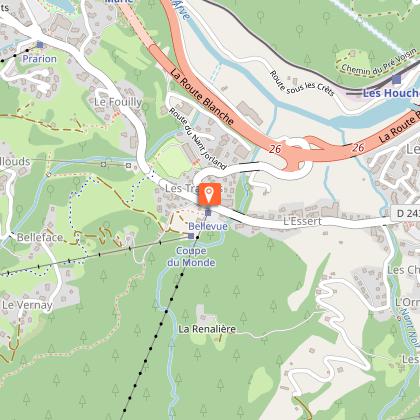
Task: Select the Les Houches train station icon
Action: 396,79
